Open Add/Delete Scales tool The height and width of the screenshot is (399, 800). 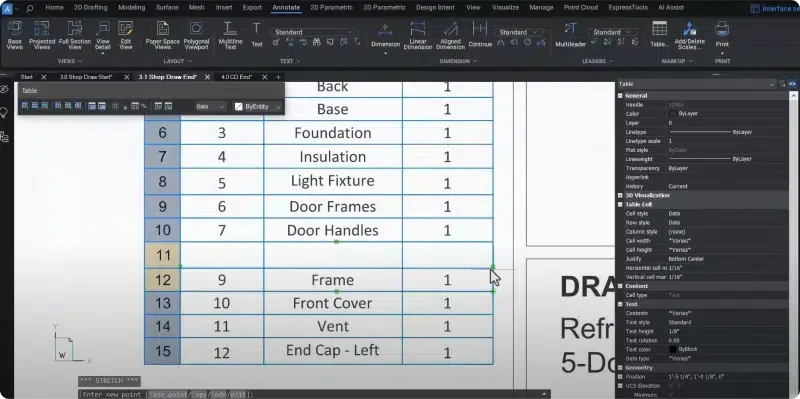(x=690, y=35)
